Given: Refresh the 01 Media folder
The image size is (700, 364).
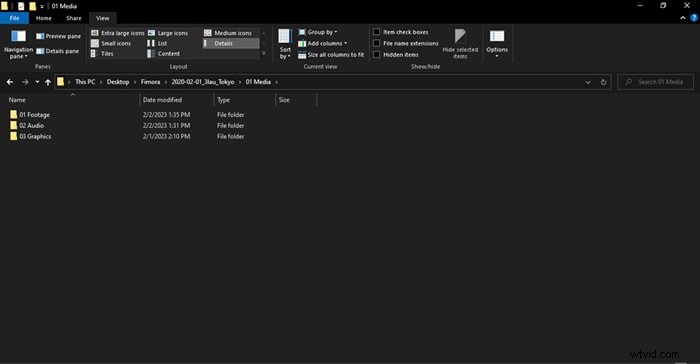Looking at the screenshot, I should 604,82.
